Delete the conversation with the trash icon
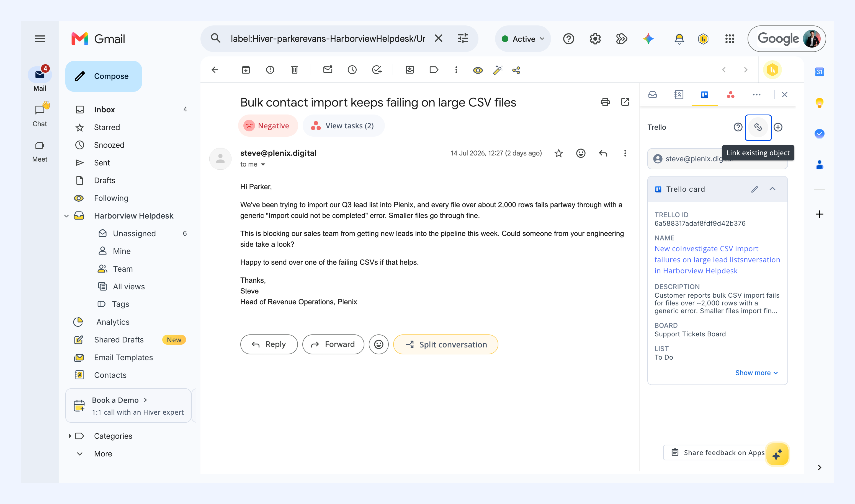Image resolution: width=855 pixels, height=504 pixels. (294, 70)
